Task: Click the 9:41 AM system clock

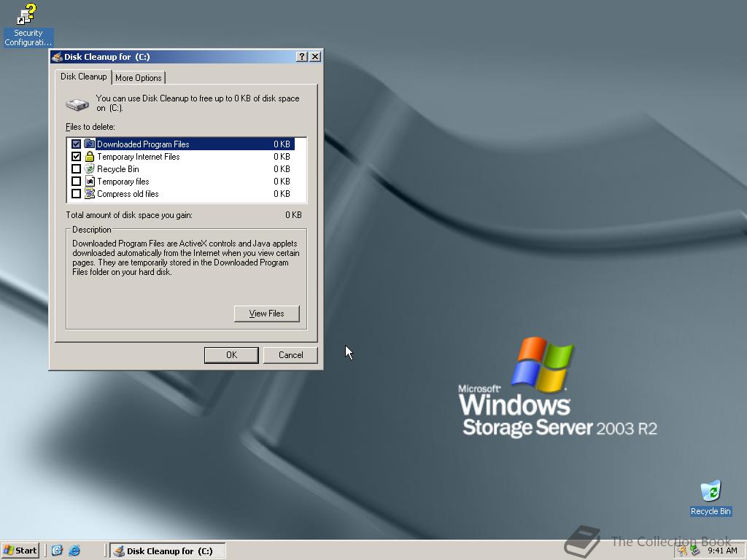Action: [x=722, y=551]
